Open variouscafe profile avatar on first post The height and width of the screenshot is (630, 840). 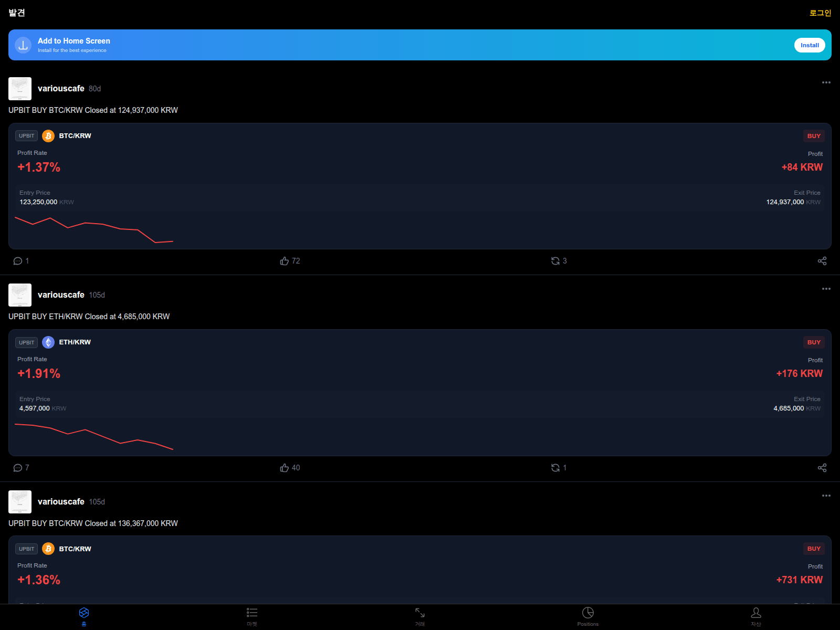pos(20,89)
